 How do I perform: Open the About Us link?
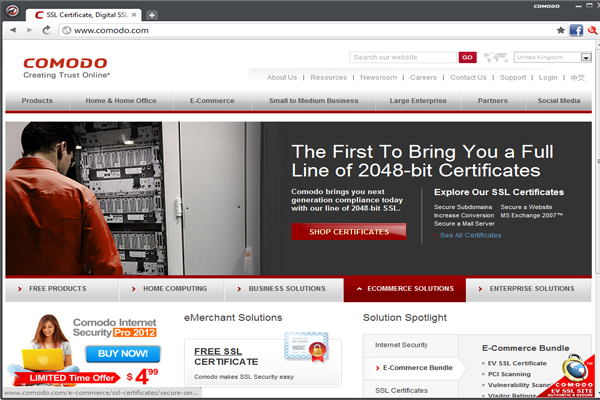pyautogui.click(x=282, y=77)
